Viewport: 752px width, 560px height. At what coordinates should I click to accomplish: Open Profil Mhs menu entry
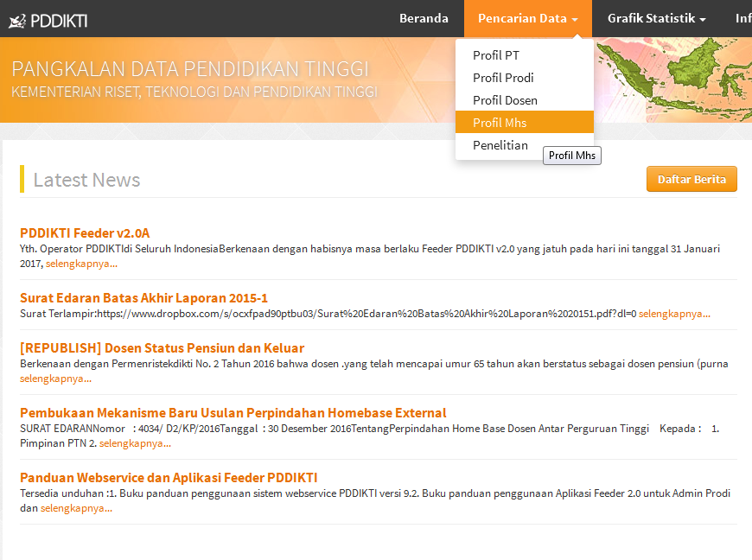coord(524,123)
